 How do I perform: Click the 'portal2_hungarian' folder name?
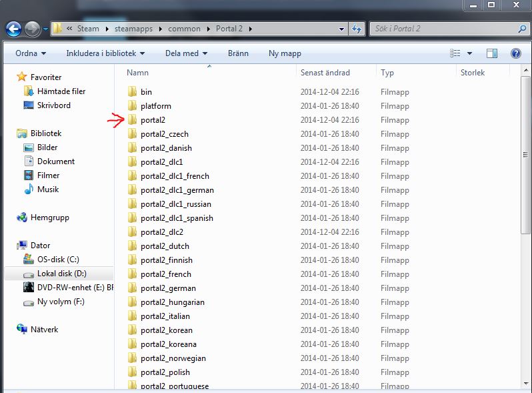tap(173, 302)
